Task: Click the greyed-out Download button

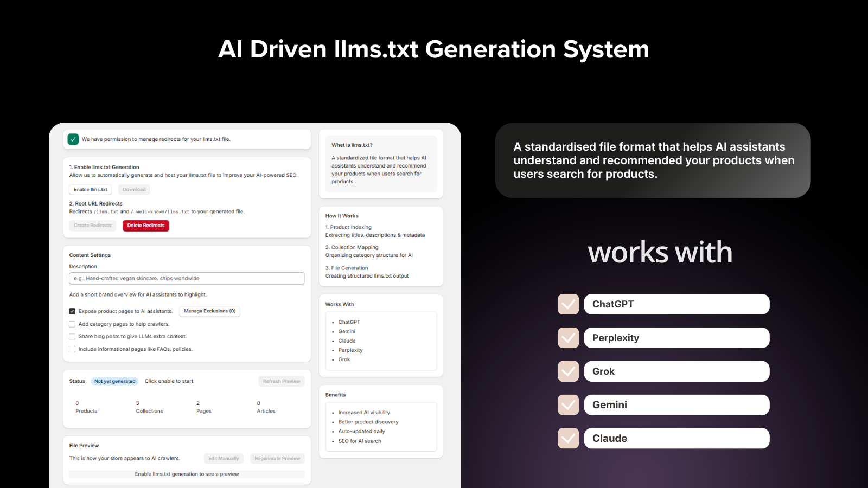Action: coord(134,190)
